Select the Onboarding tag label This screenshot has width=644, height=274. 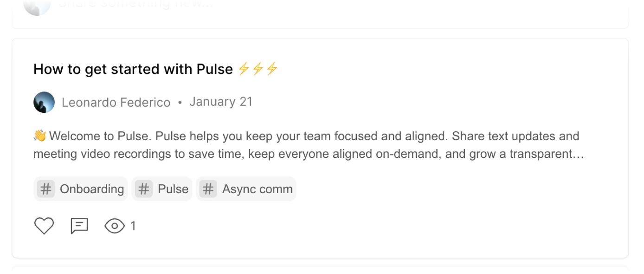click(92, 189)
